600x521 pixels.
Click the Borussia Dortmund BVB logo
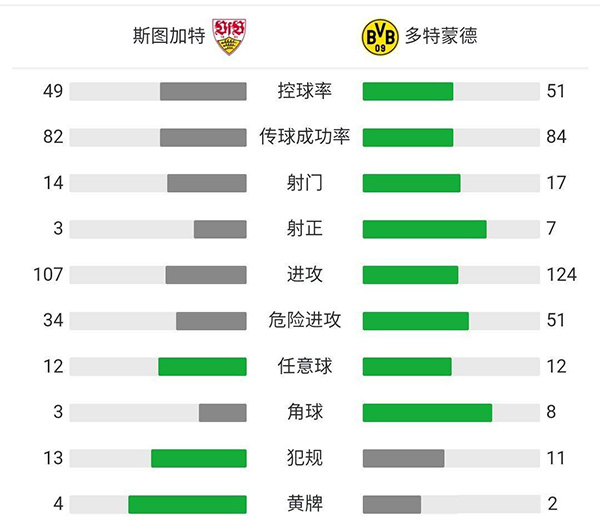click(379, 36)
